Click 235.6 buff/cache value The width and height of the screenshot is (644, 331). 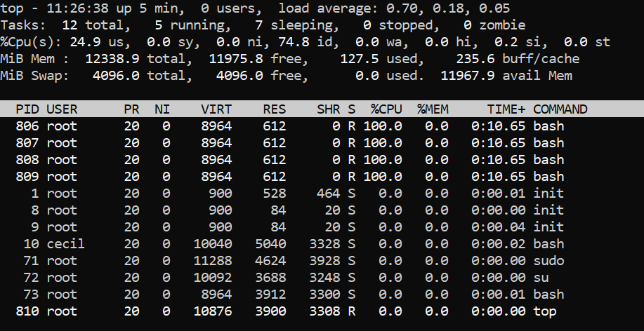[x=475, y=59]
